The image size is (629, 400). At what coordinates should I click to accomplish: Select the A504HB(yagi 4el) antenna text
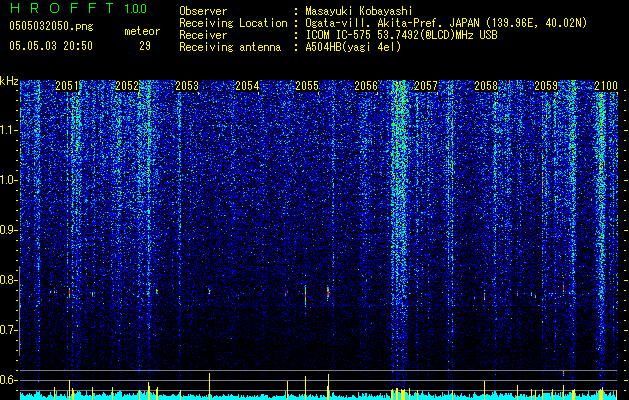click(353, 47)
